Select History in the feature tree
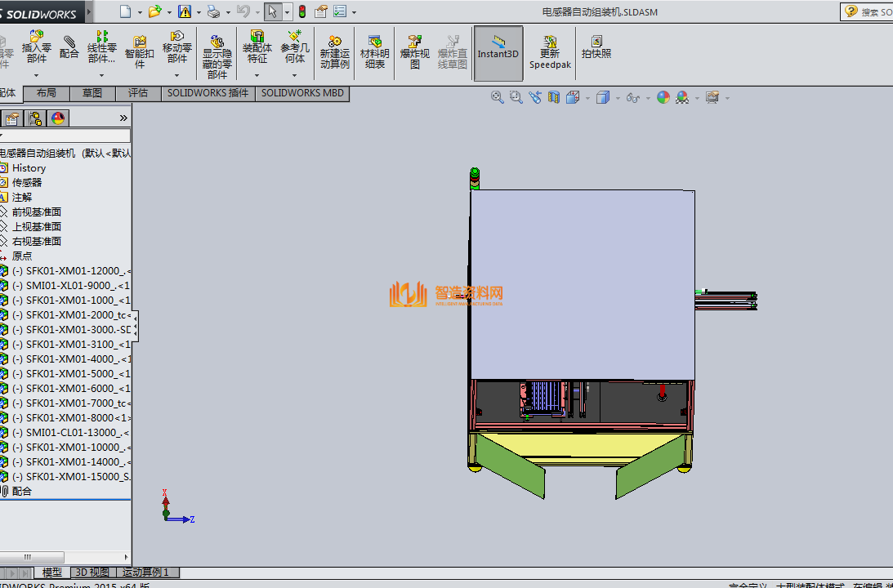Viewport: 893px width, 588px height. pos(29,167)
